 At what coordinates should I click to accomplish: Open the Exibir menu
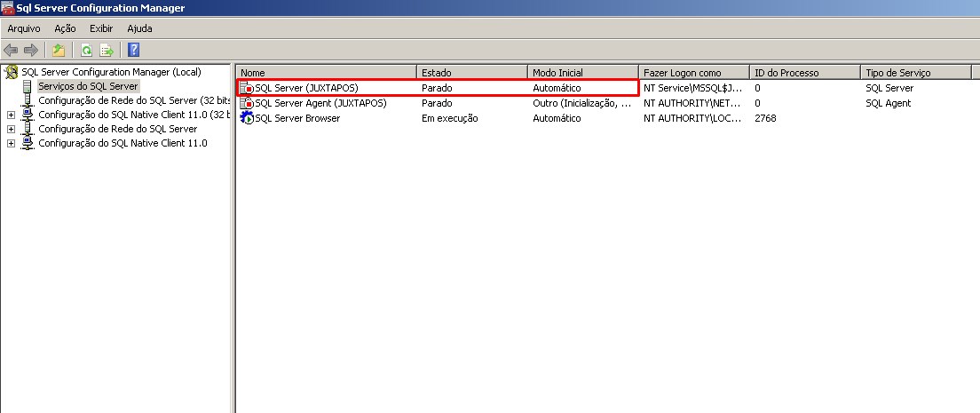[x=101, y=28]
